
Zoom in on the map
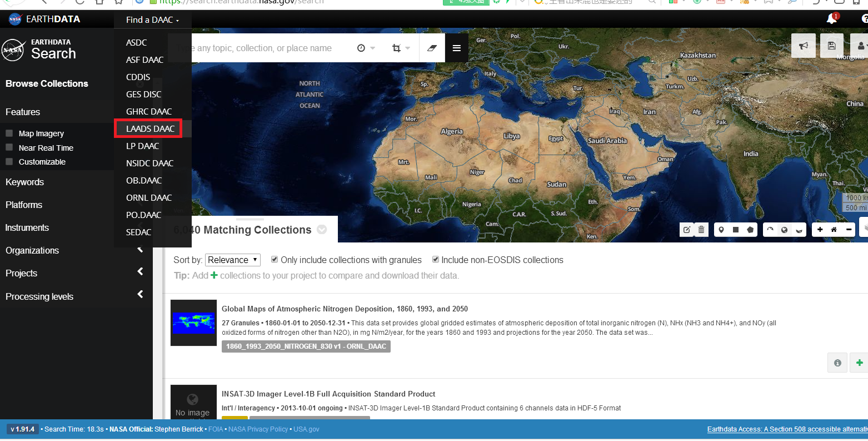pyautogui.click(x=820, y=230)
